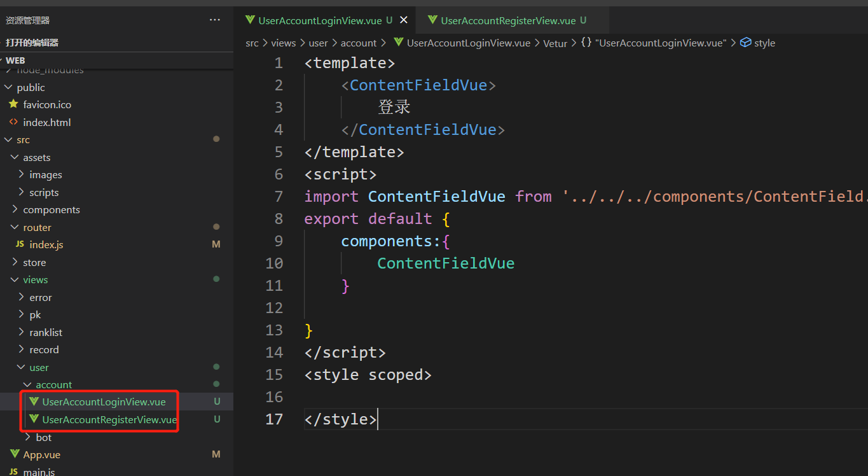Click the HTML icon beside index.html
Image resolution: width=868 pixels, height=476 pixels.
point(13,122)
